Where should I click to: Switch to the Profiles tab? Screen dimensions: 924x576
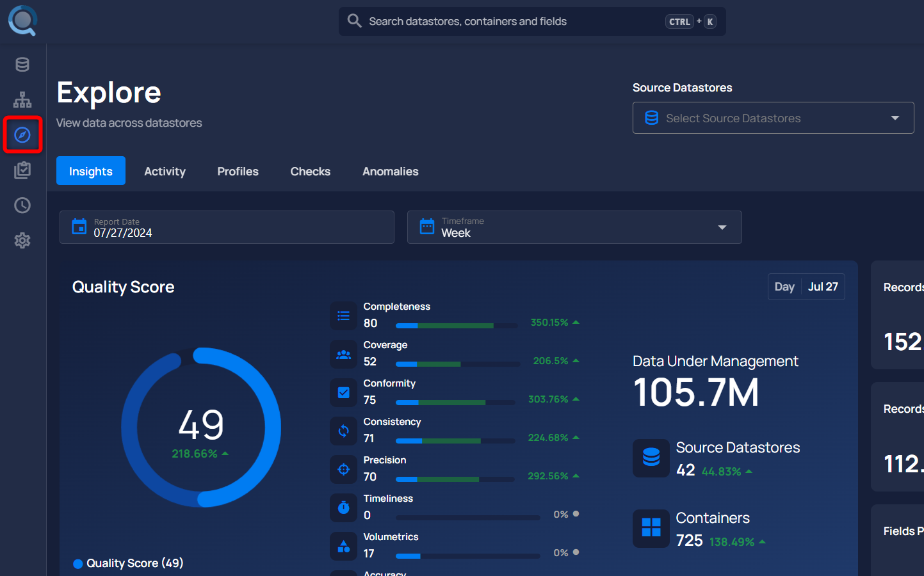click(238, 171)
